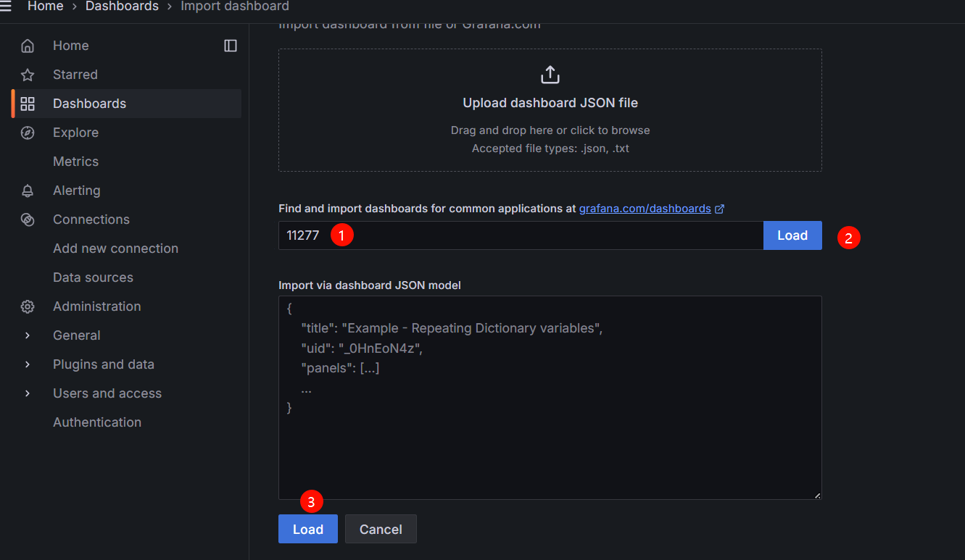Toggle the sidebar dock panel icon

coord(231,46)
